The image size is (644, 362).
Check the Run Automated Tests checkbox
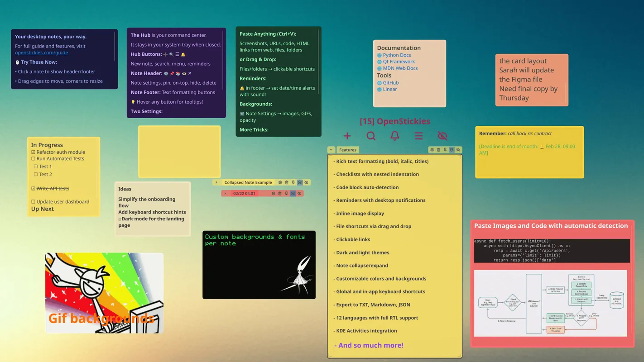33,158
